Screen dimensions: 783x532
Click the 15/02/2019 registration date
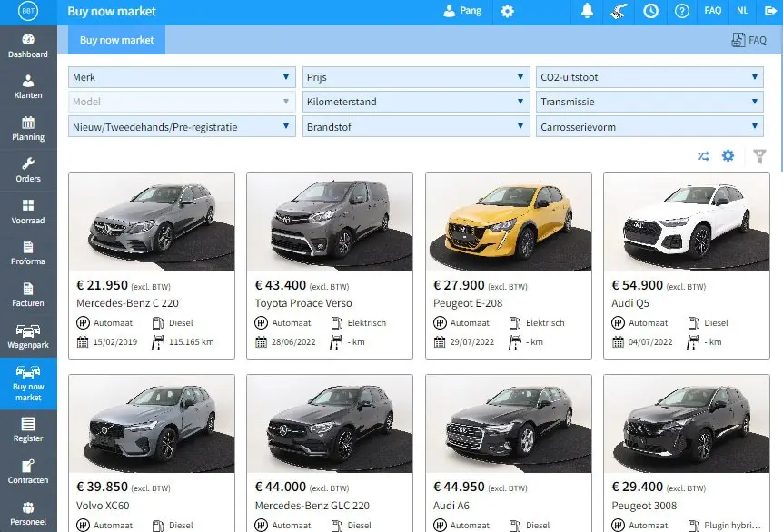(x=114, y=342)
